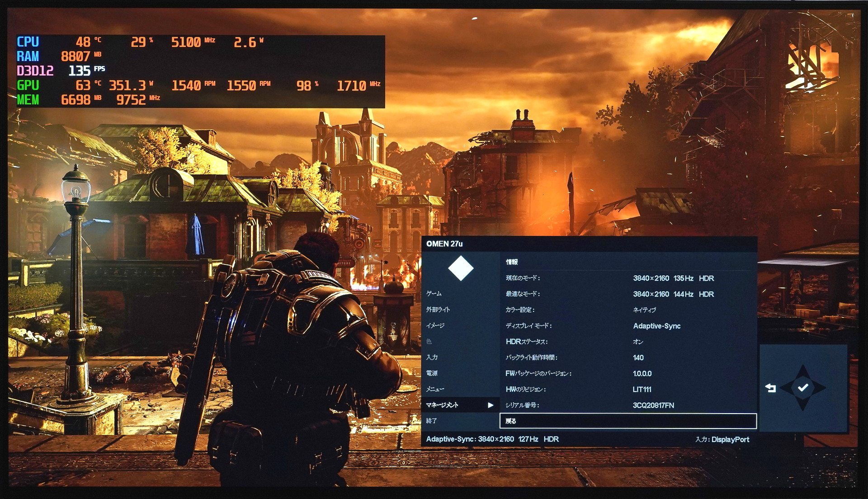Viewport: 868px width, 499px height.
Task: Click the OMEN 27u title text
Action: [444, 244]
